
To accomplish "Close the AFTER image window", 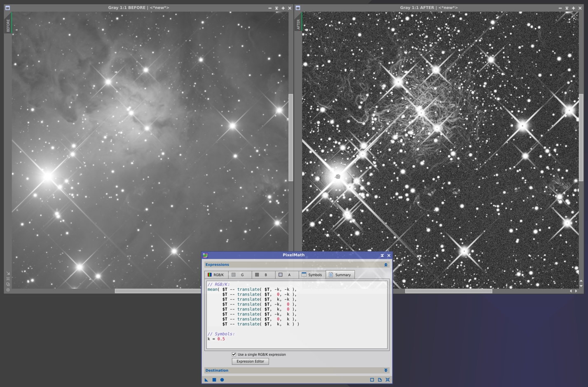I will click(580, 8).
